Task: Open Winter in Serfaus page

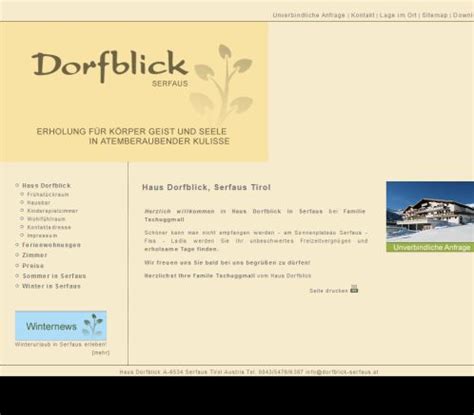Action: pyautogui.click(x=51, y=286)
